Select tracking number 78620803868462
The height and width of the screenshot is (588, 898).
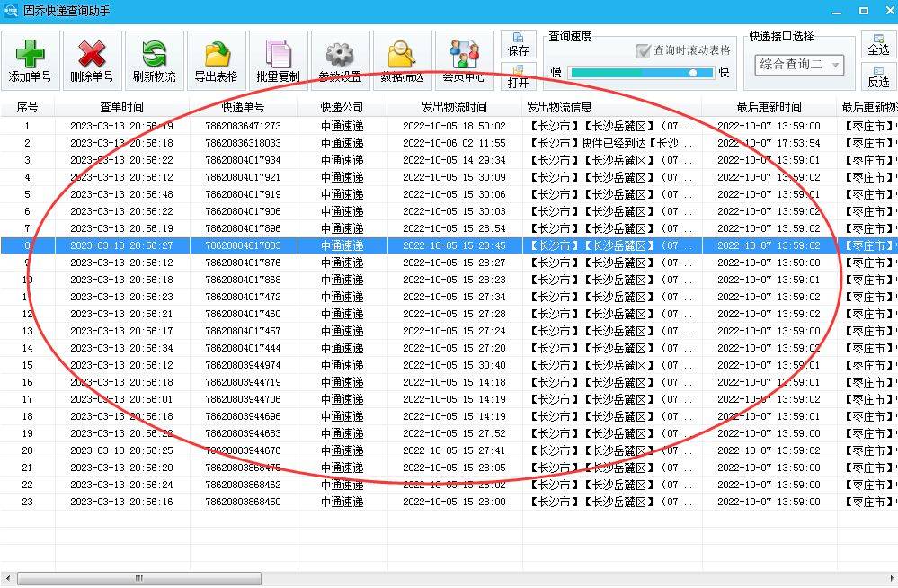(244, 485)
